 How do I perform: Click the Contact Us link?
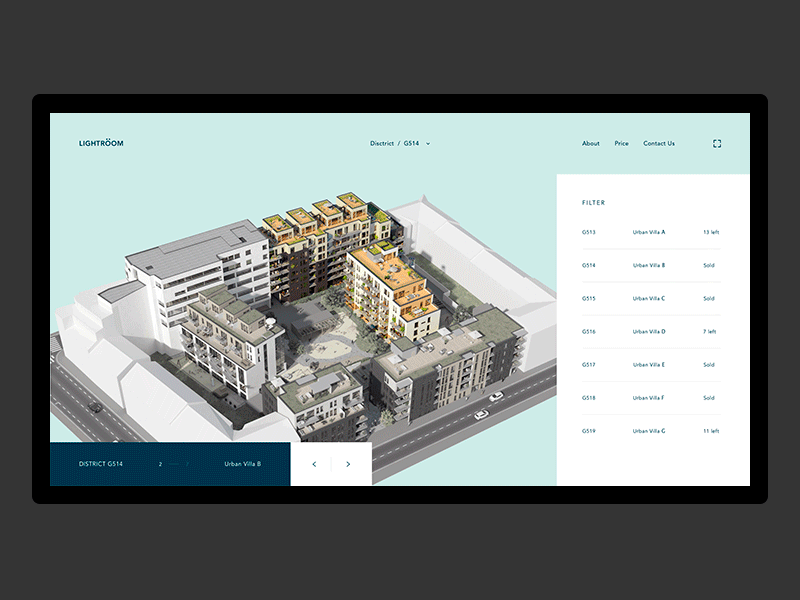659,143
